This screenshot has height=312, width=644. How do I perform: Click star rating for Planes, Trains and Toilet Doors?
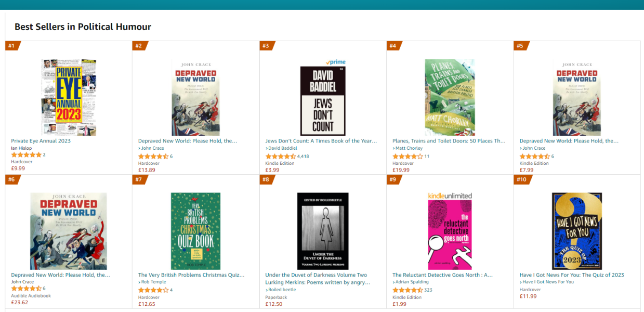[x=408, y=156]
